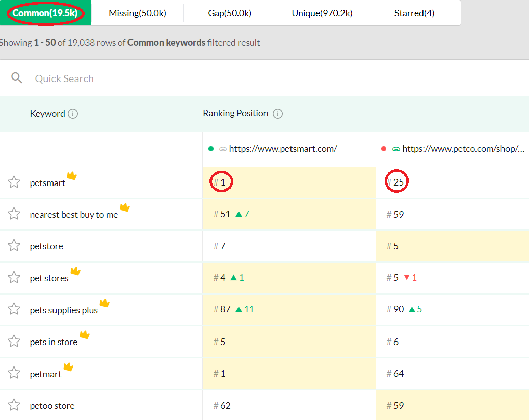This screenshot has width=529, height=420.
Task: Click the #51 rank for nearest best buy
Action: pyautogui.click(x=222, y=214)
